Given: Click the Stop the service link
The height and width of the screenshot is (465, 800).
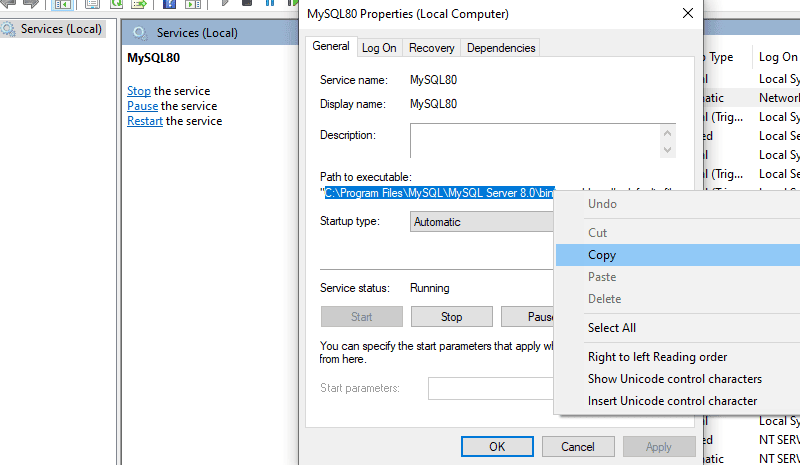Looking at the screenshot, I should [x=139, y=91].
